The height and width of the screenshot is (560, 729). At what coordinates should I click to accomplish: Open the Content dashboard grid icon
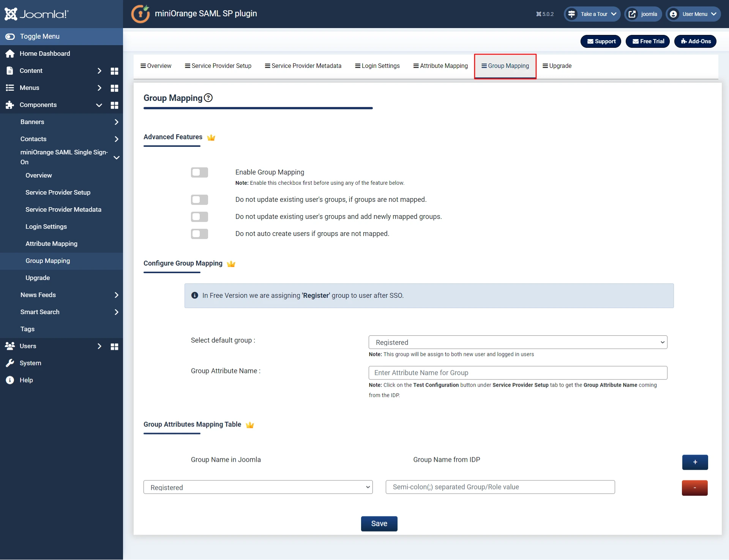[114, 71]
